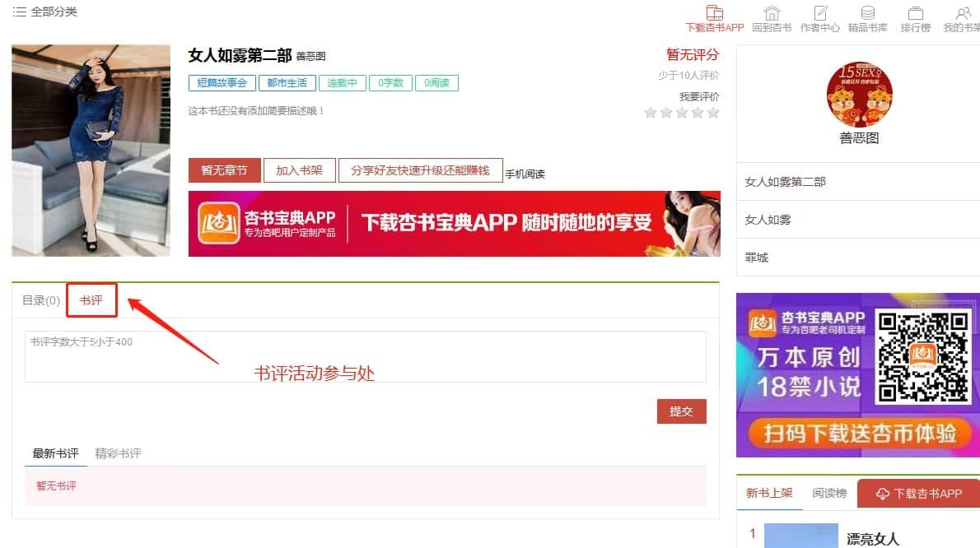Open the 排行榜 ranking icon
The height and width of the screenshot is (548, 980).
click(x=916, y=12)
